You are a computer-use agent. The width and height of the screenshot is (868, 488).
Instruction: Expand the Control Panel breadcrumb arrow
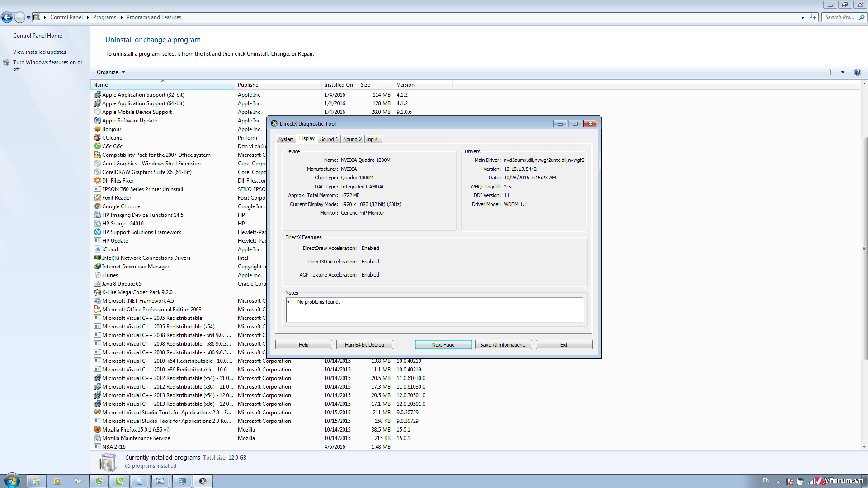tap(88, 17)
